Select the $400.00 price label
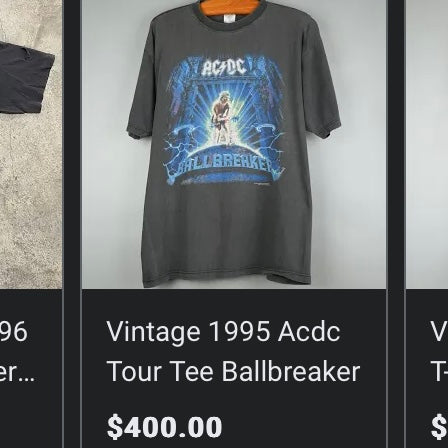 click(x=165, y=427)
